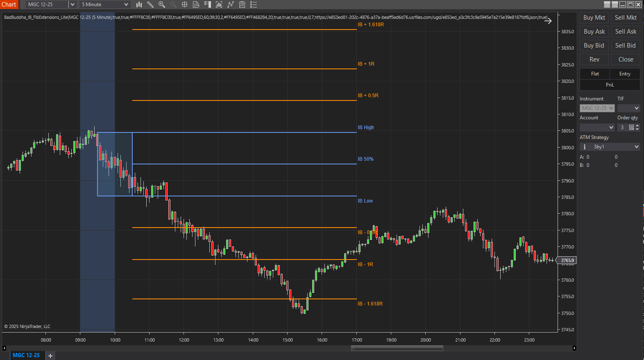Screen dimensions: 644x360
Task: Click the Close position button
Action: click(626, 59)
